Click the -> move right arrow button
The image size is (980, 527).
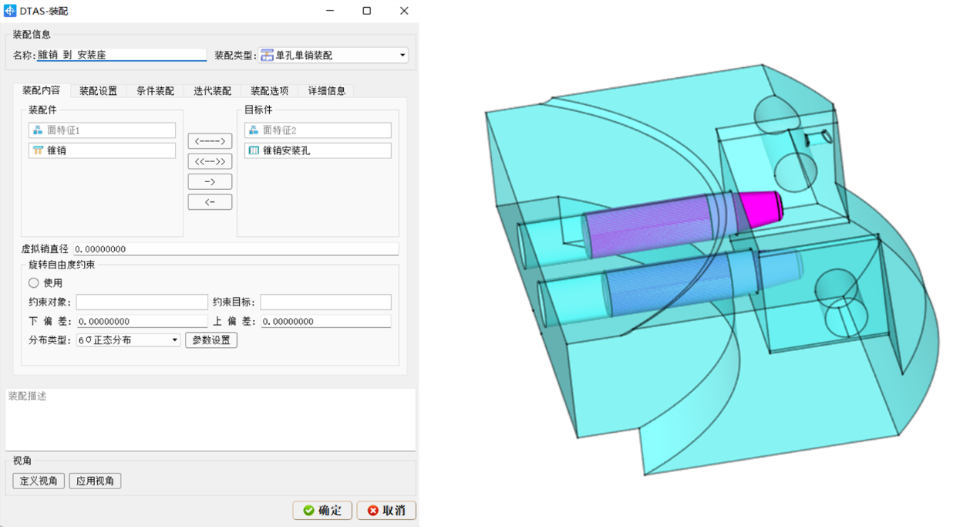click(x=209, y=181)
